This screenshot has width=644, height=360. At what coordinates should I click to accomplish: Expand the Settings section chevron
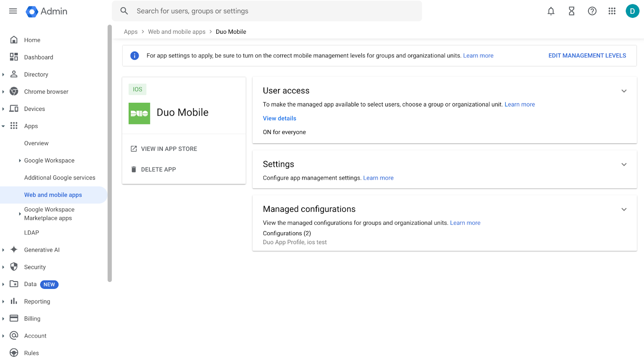pyautogui.click(x=624, y=165)
